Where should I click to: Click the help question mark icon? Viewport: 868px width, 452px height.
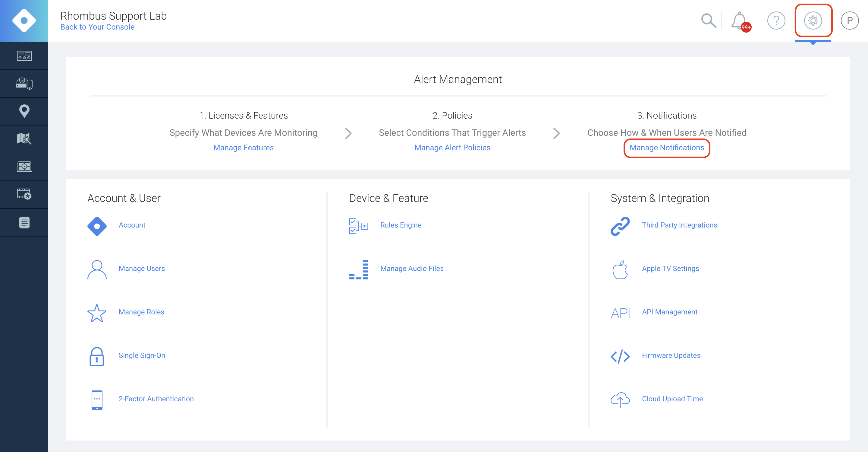(776, 21)
